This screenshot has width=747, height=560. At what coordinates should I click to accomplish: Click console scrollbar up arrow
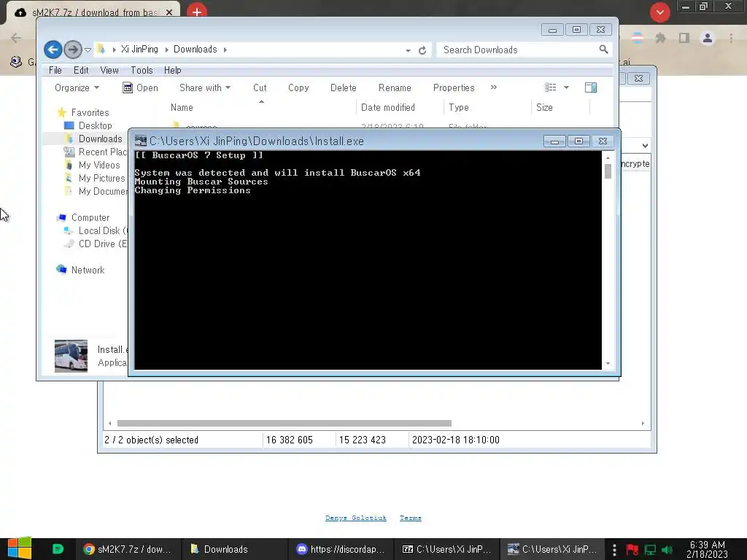click(608, 157)
